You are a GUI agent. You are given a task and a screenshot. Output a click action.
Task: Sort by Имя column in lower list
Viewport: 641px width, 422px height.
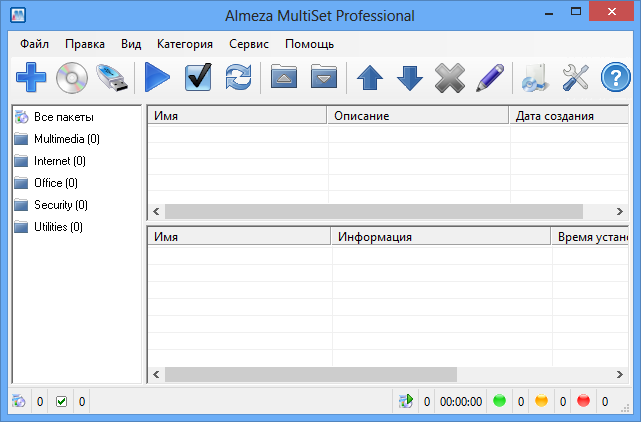click(x=239, y=237)
